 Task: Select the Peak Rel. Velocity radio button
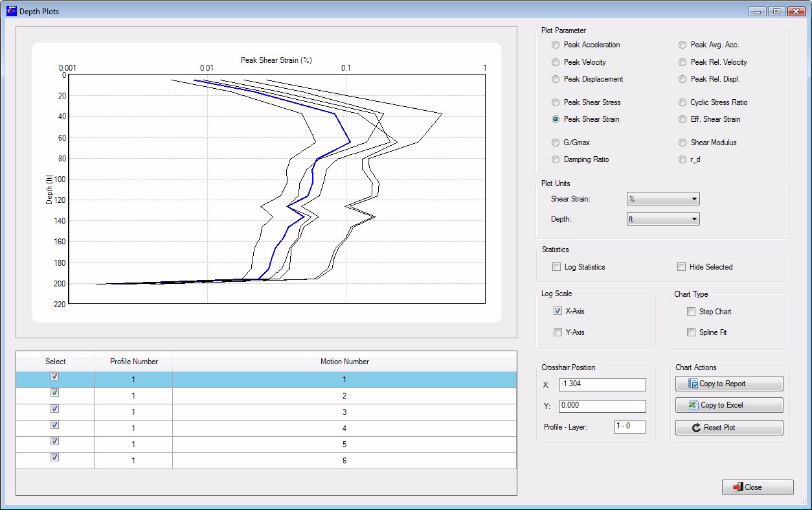(x=682, y=62)
